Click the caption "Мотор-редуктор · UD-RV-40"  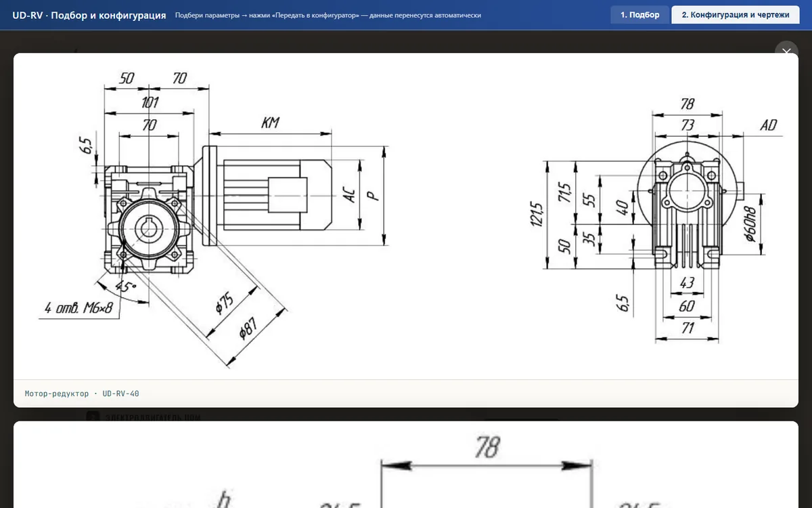click(82, 394)
